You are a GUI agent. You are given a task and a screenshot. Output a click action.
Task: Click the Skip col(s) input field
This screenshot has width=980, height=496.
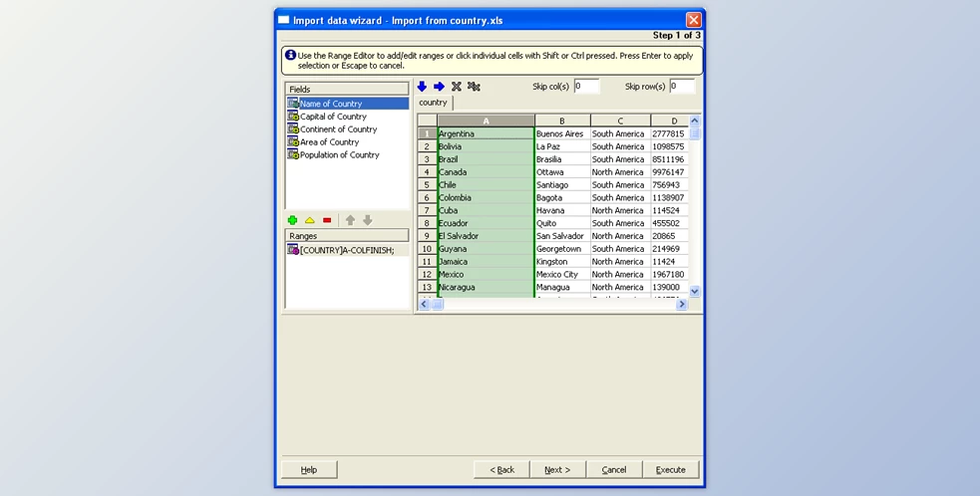pos(586,87)
